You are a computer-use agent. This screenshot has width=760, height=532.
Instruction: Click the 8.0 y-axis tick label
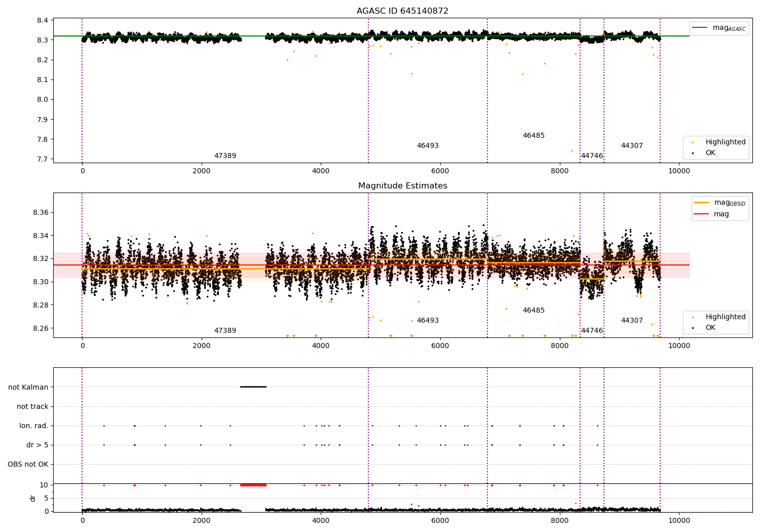point(43,99)
